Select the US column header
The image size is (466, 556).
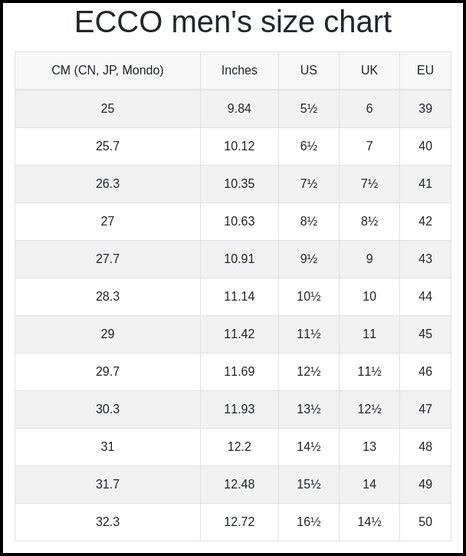(x=309, y=70)
